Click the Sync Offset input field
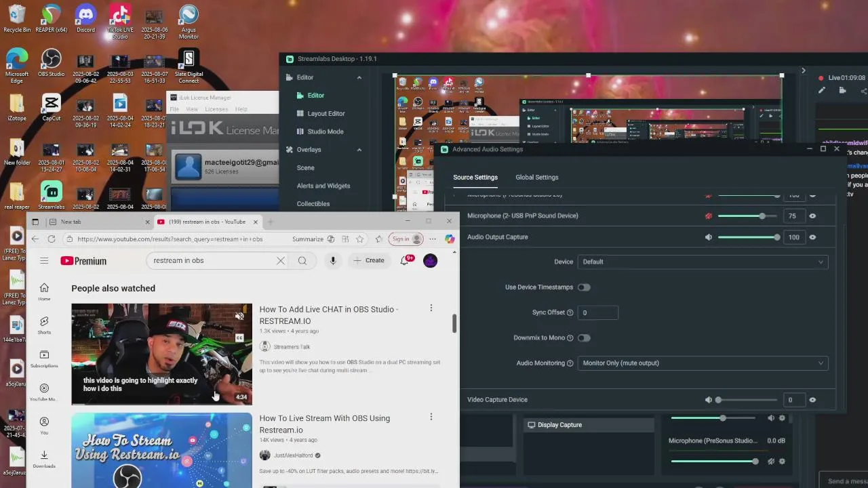Image resolution: width=868 pixels, height=488 pixels. (x=597, y=312)
